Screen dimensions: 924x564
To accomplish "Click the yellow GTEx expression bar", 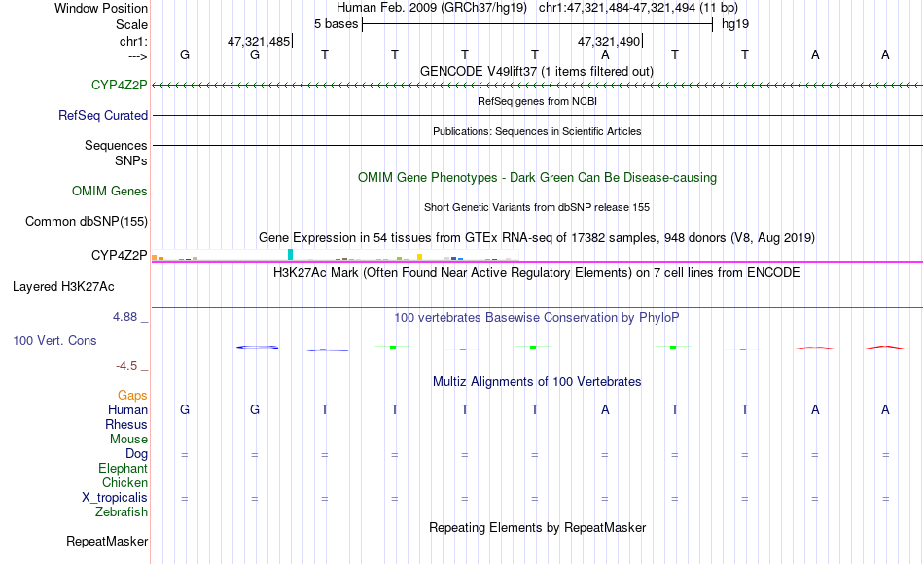I will pos(419,257).
